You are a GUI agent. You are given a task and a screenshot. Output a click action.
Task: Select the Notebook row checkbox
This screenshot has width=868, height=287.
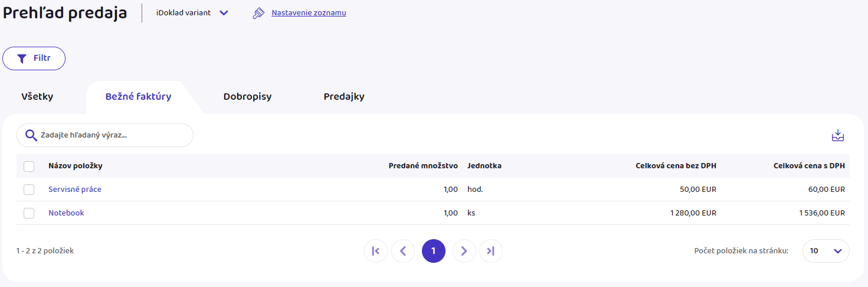tap(29, 213)
